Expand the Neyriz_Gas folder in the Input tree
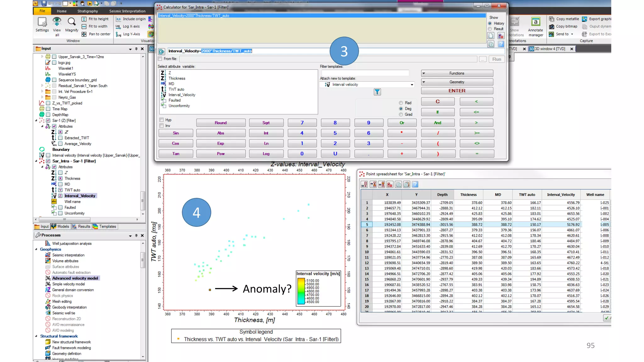Viewport: 644px width, 362px height. pos(42,97)
